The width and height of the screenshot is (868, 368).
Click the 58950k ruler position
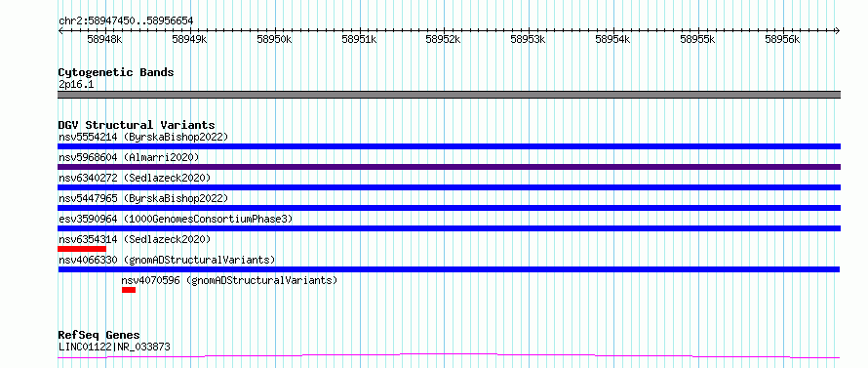[x=275, y=40]
